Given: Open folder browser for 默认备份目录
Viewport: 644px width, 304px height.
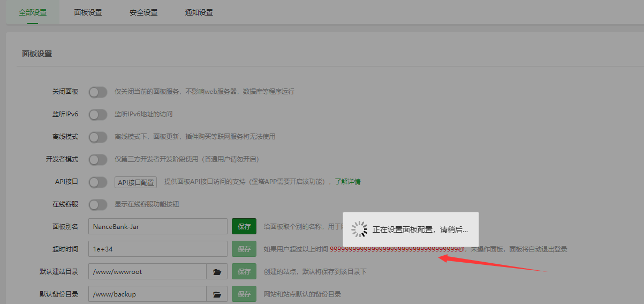Looking at the screenshot, I should 217,294.
